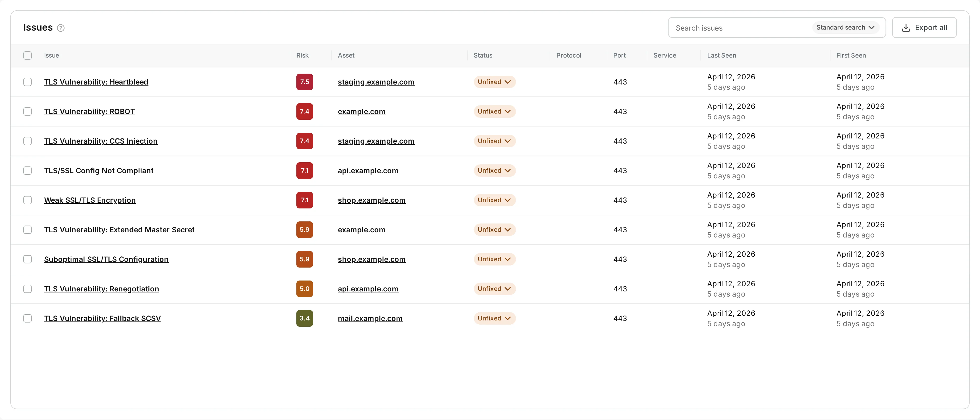
Task: Tick the TLS/SSL Config Not Compliant checkbox
Action: (28, 171)
